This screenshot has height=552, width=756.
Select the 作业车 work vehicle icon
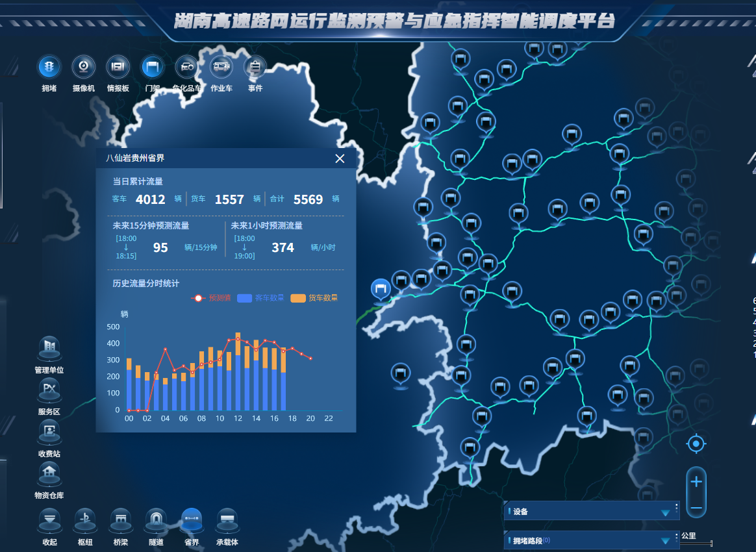[x=221, y=67]
